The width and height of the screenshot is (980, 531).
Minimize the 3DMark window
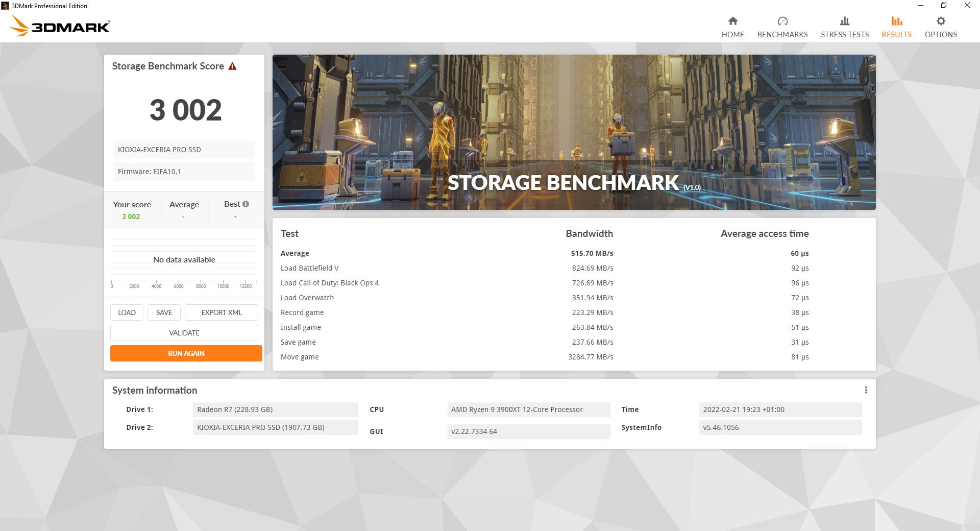click(920, 6)
